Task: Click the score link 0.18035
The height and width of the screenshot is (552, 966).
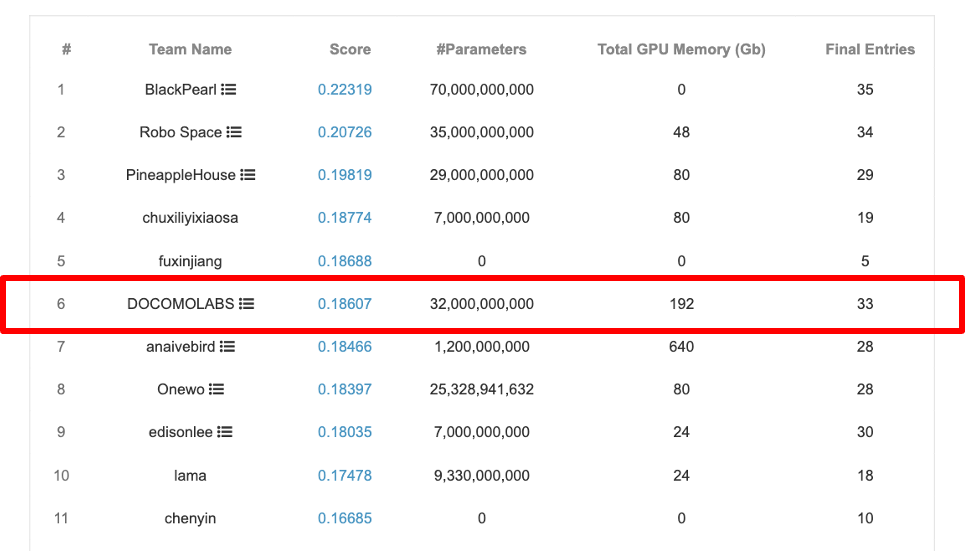Action: (344, 432)
